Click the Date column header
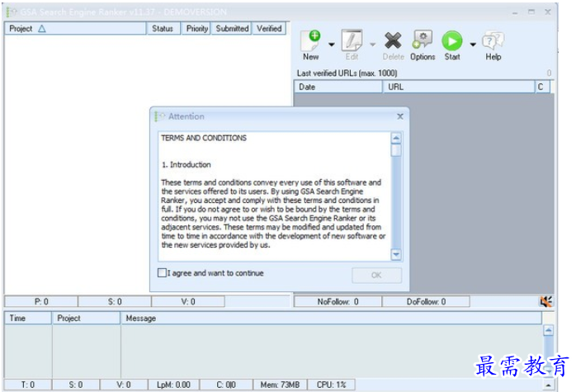 click(x=338, y=87)
